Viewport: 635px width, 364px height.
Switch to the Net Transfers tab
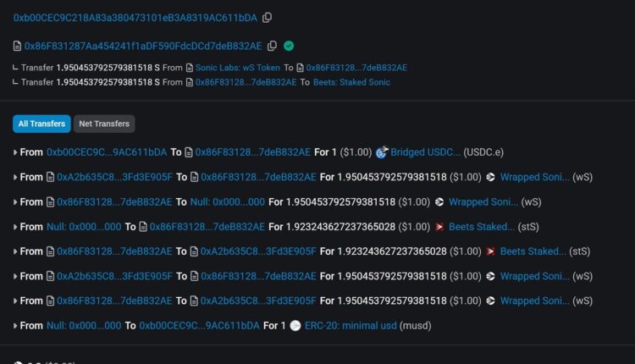pyautogui.click(x=104, y=124)
